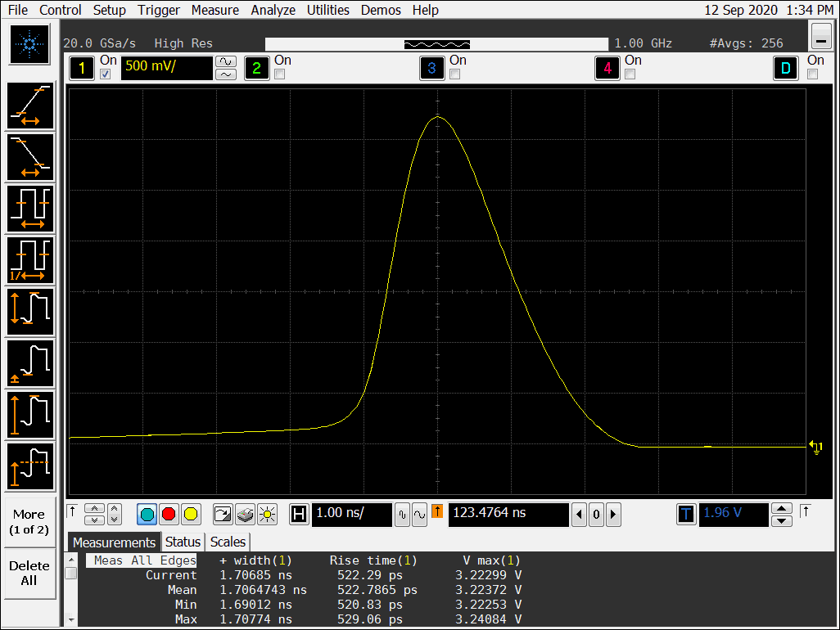Open the horizontal setup H button
840x630 pixels.
tap(299, 515)
